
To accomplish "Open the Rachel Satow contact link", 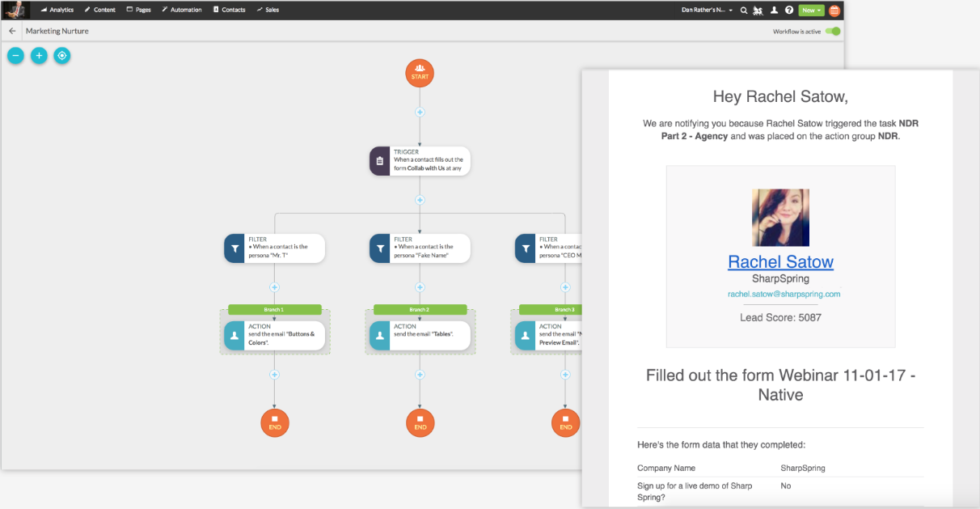I will click(780, 261).
